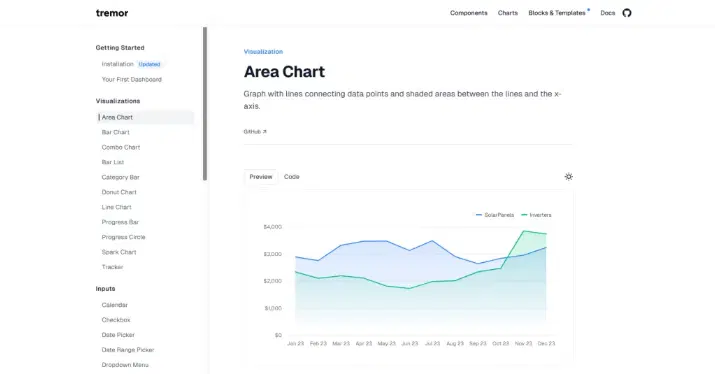Select Area Chart in sidebar
715x374 pixels.
(145, 117)
